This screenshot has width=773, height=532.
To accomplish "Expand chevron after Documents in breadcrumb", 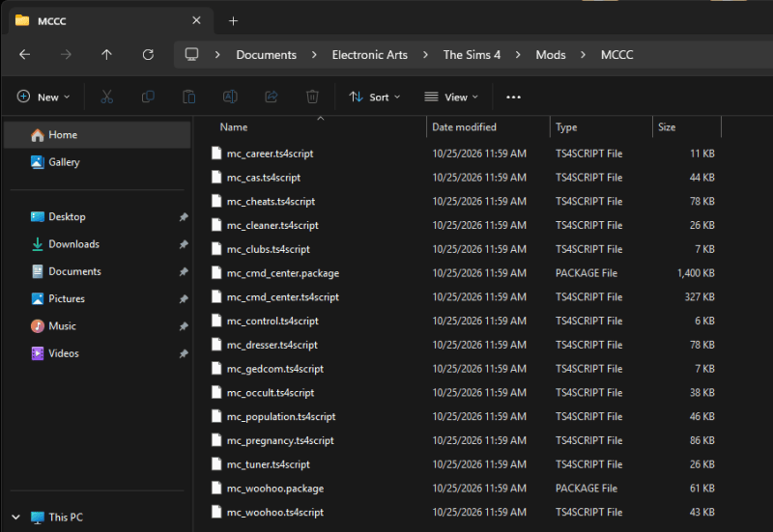I will click(x=314, y=55).
